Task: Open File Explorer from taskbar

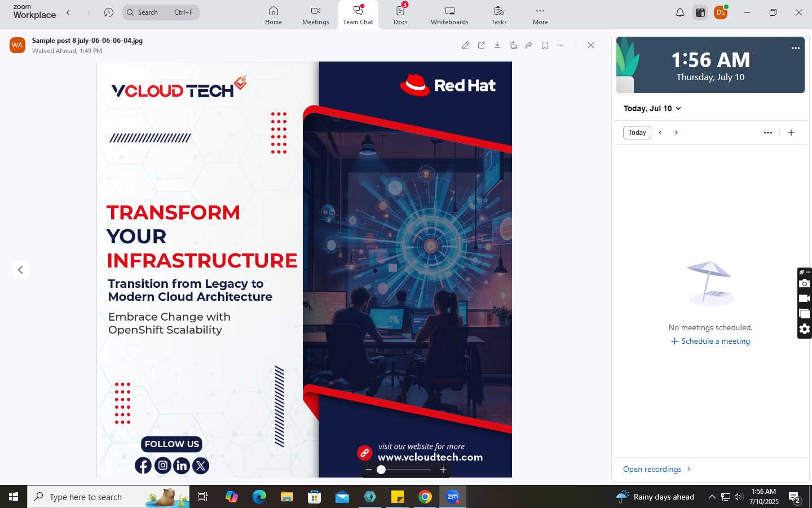Action: (x=287, y=497)
